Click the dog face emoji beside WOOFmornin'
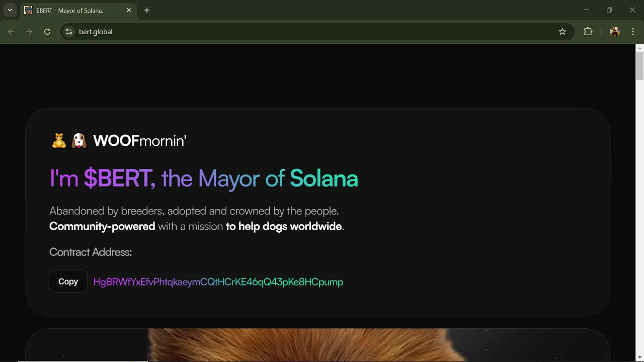 pos(78,140)
